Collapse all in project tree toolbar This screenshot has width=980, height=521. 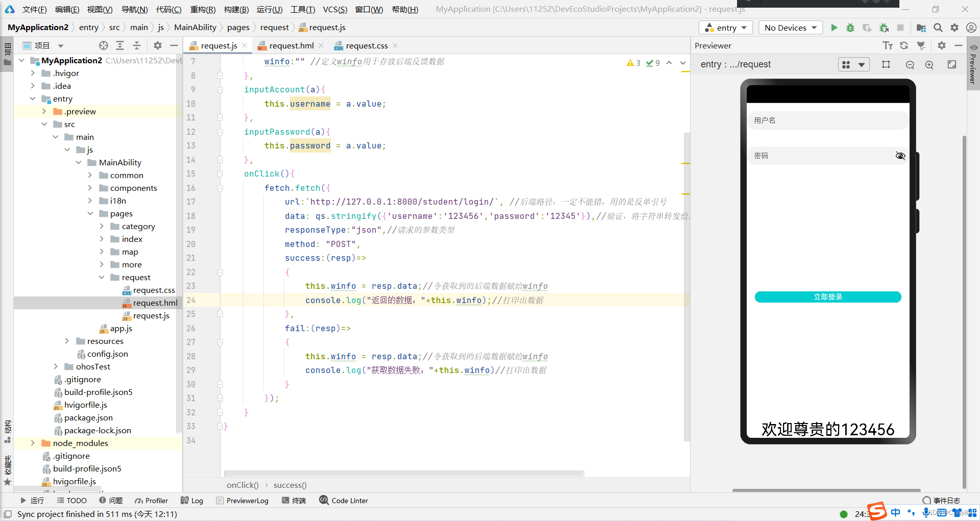[137, 45]
